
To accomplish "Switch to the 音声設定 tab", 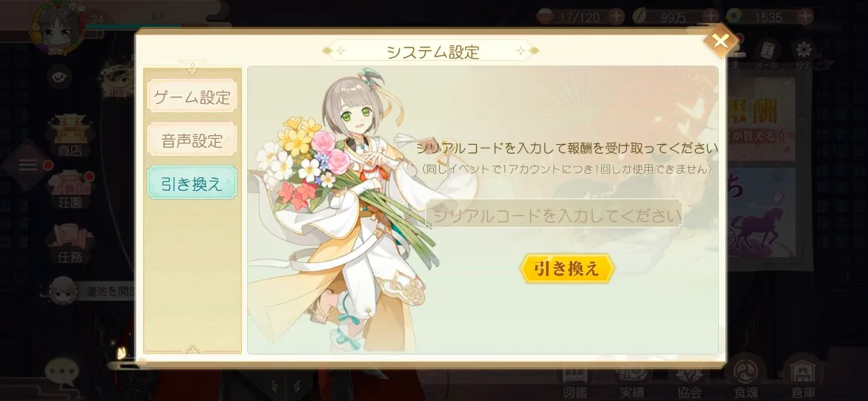I will (192, 140).
